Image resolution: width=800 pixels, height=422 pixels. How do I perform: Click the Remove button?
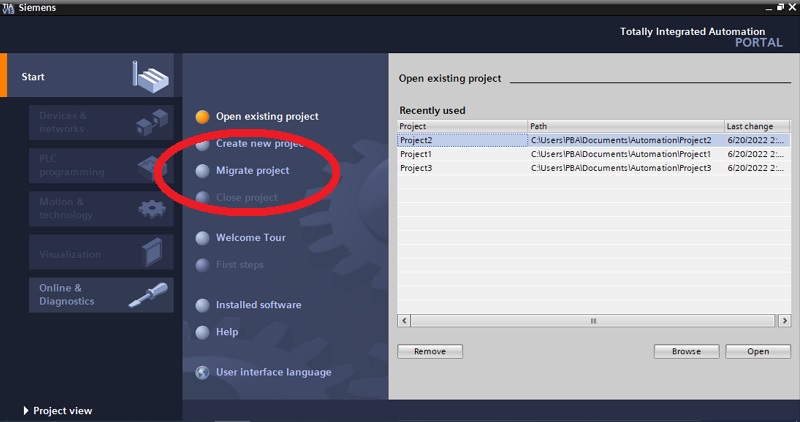click(430, 351)
